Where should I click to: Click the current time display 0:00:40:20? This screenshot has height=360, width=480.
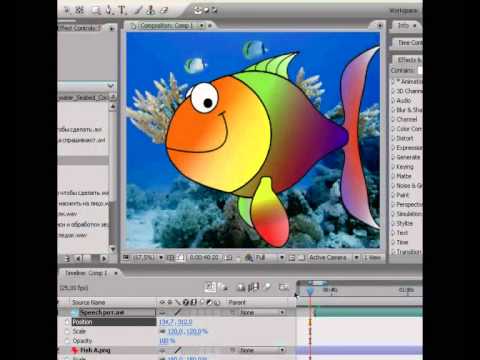[x=204, y=258]
